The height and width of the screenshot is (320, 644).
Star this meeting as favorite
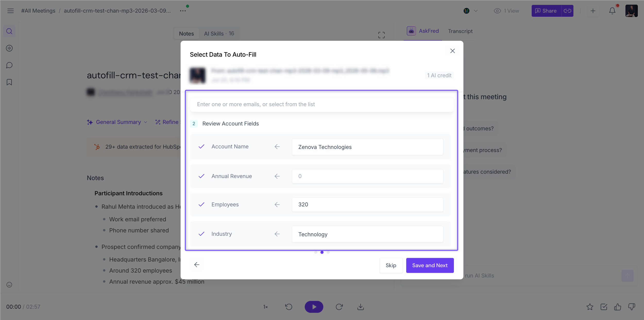click(590, 307)
